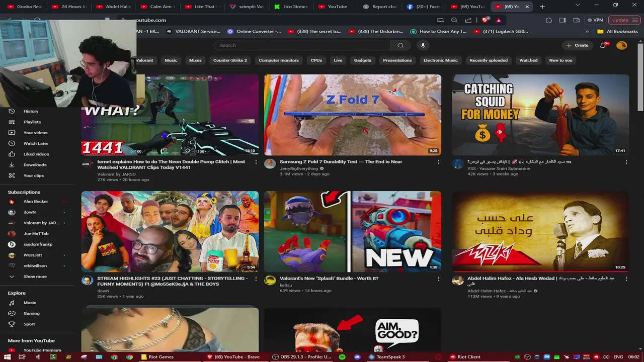Open Alan Becker subscription channel

pyautogui.click(x=35, y=202)
